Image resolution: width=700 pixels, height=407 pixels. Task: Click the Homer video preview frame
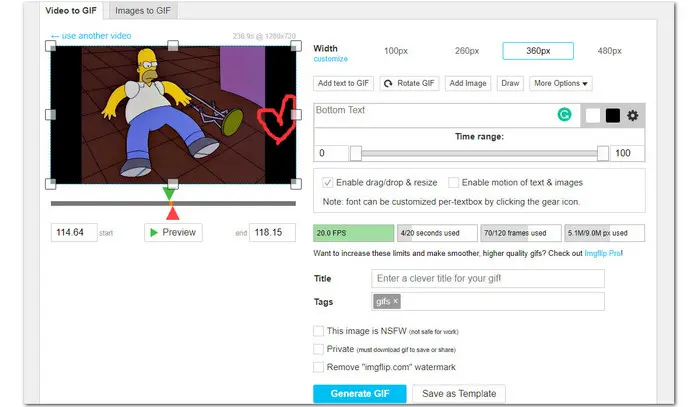pos(173,115)
